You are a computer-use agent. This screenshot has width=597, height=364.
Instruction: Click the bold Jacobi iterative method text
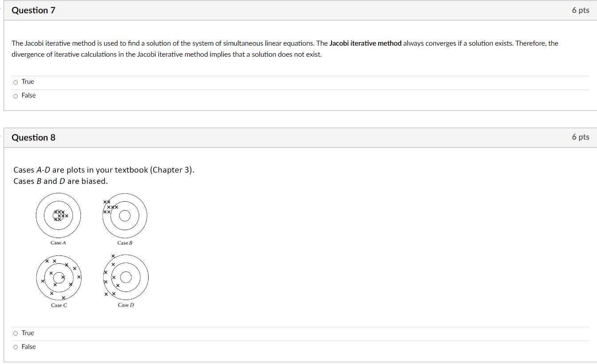pyautogui.click(x=364, y=43)
